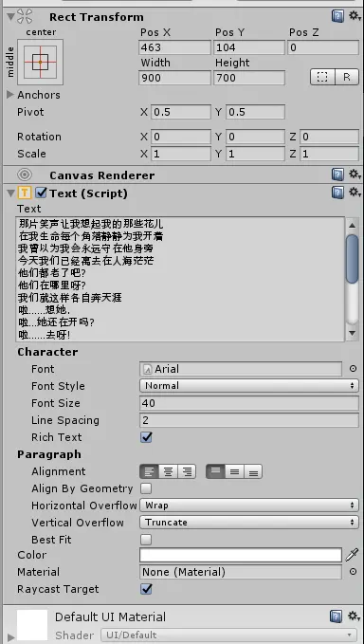
Task: Open the Font object picker circle
Action: [x=353, y=369]
